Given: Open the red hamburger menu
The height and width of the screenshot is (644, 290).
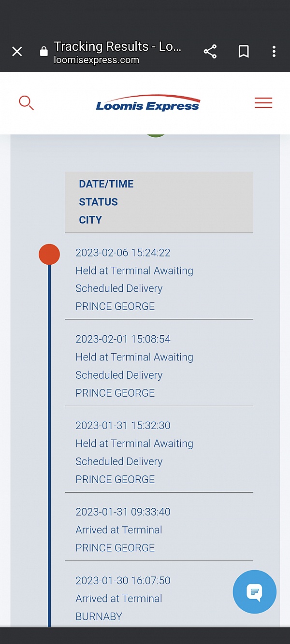Looking at the screenshot, I should click(263, 103).
